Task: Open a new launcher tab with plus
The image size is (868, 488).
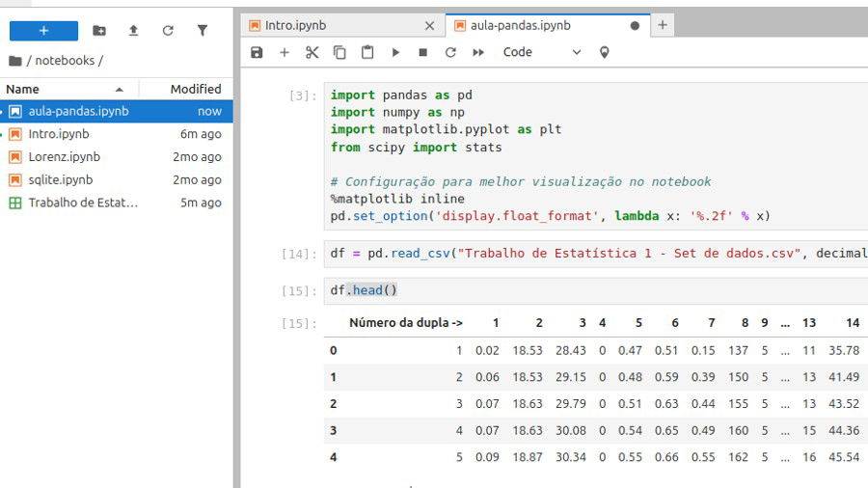Action: [663, 25]
